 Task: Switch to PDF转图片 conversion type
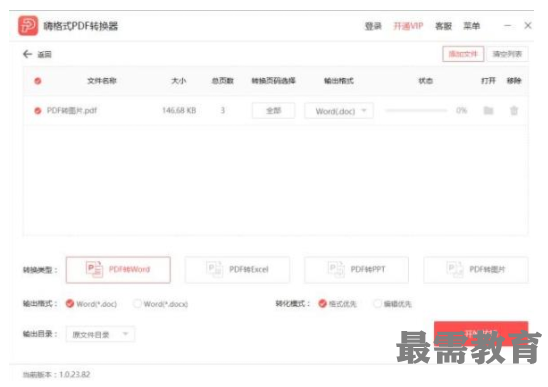[476, 270]
